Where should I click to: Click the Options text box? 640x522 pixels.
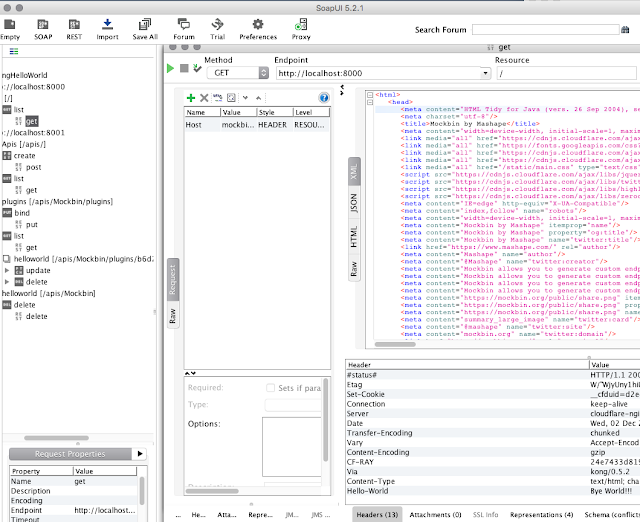click(291, 446)
